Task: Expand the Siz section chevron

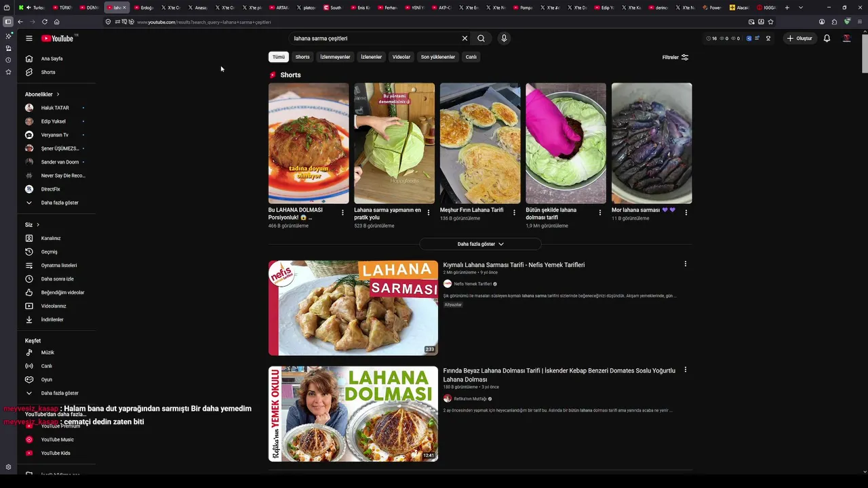Action: point(38,224)
